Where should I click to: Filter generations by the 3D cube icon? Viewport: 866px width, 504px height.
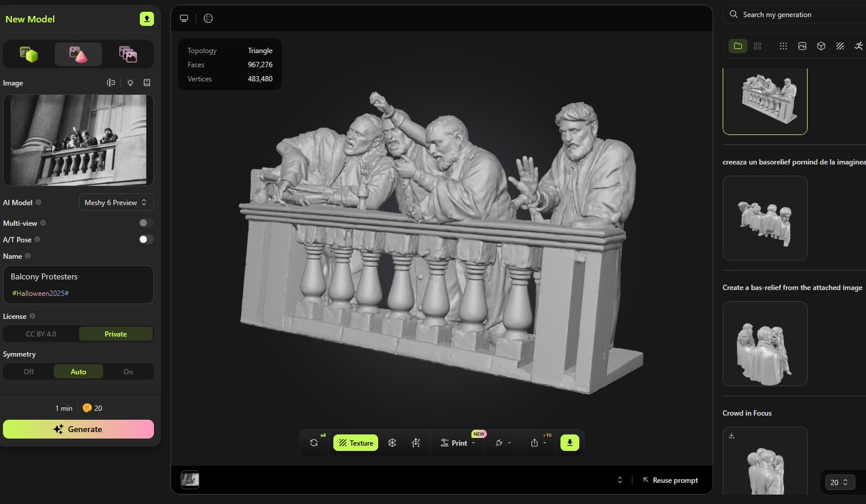(821, 46)
